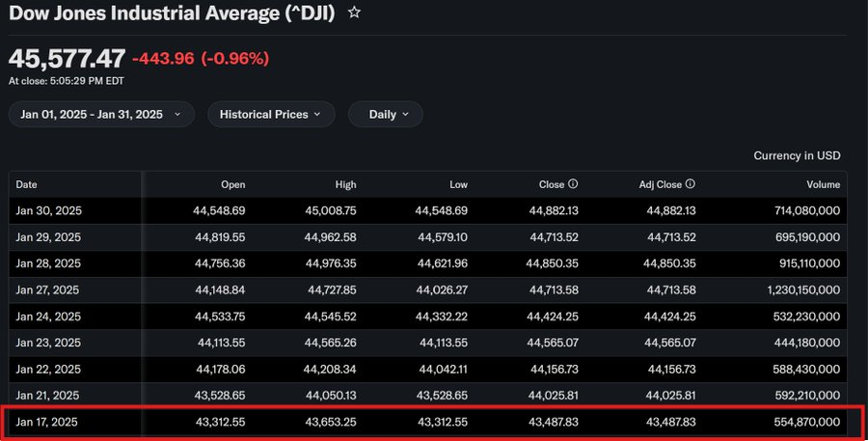The height and width of the screenshot is (441, 868).
Task: Click the 44,819.55 open value
Action: pos(220,237)
